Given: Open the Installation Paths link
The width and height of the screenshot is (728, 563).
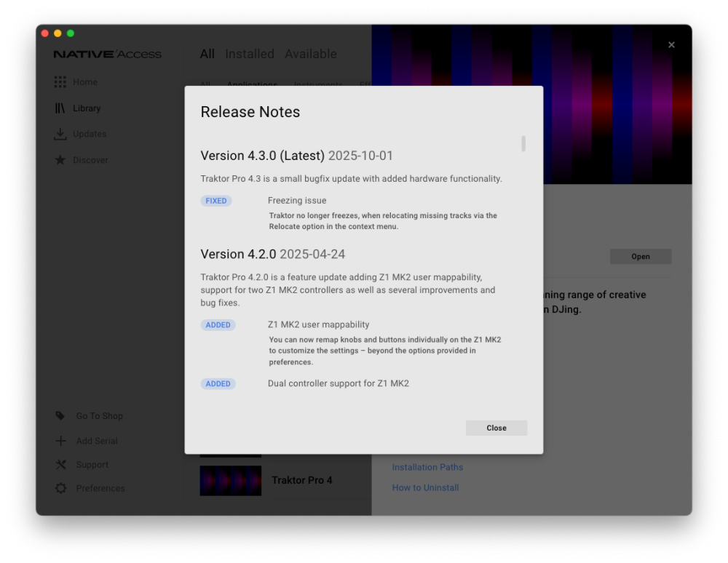Looking at the screenshot, I should [x=427, y=467].
